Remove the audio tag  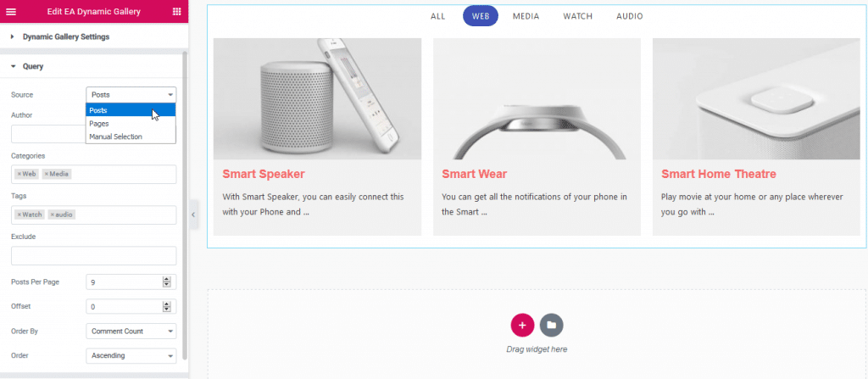(52, 215)
